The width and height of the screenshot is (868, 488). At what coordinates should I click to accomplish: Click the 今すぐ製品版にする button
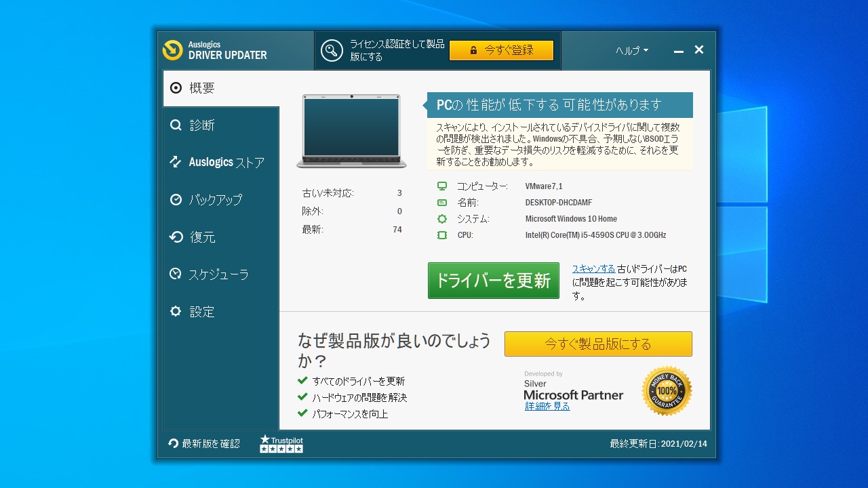[x=598, y=344]
